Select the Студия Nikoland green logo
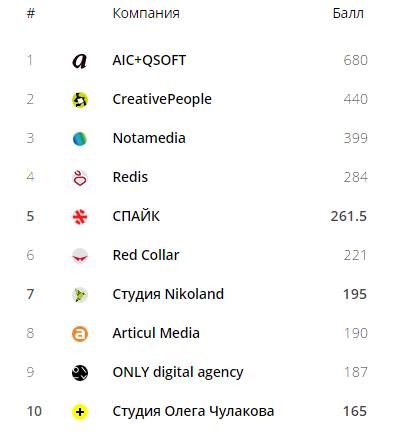The width and height of the screenshot is (407, 436). point(80,295)
